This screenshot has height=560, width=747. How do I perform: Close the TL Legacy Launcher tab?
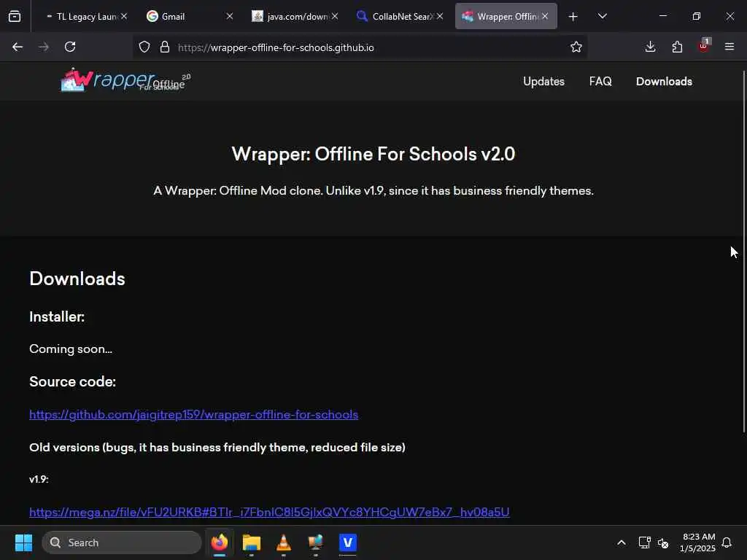124,16
